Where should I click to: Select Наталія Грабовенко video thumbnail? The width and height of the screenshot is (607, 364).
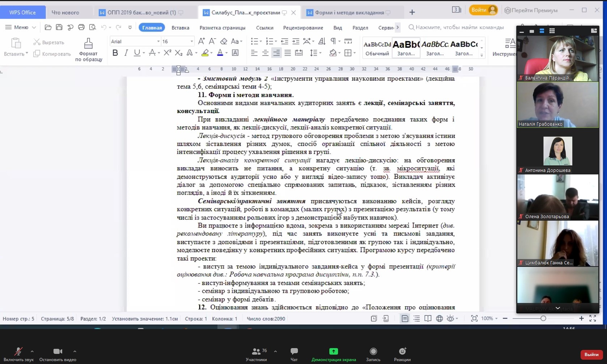click(x=557, y=105)
